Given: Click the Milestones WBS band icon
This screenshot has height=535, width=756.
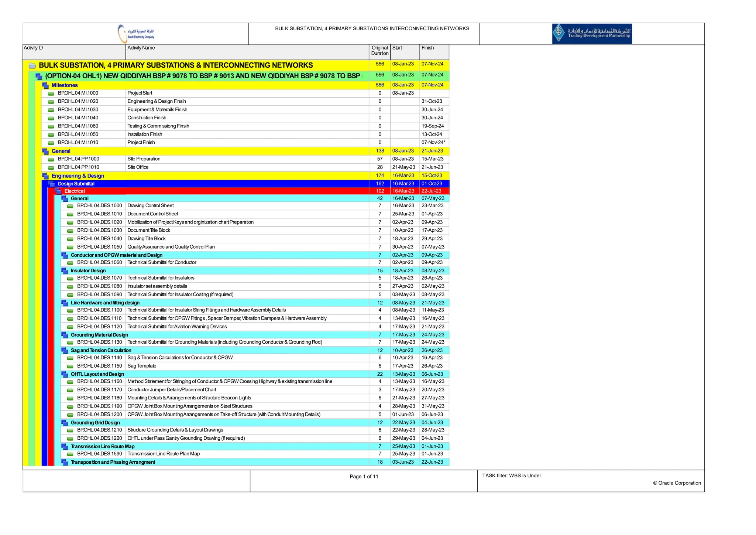Looking at the screenshot, I should (x=45, y=85).
